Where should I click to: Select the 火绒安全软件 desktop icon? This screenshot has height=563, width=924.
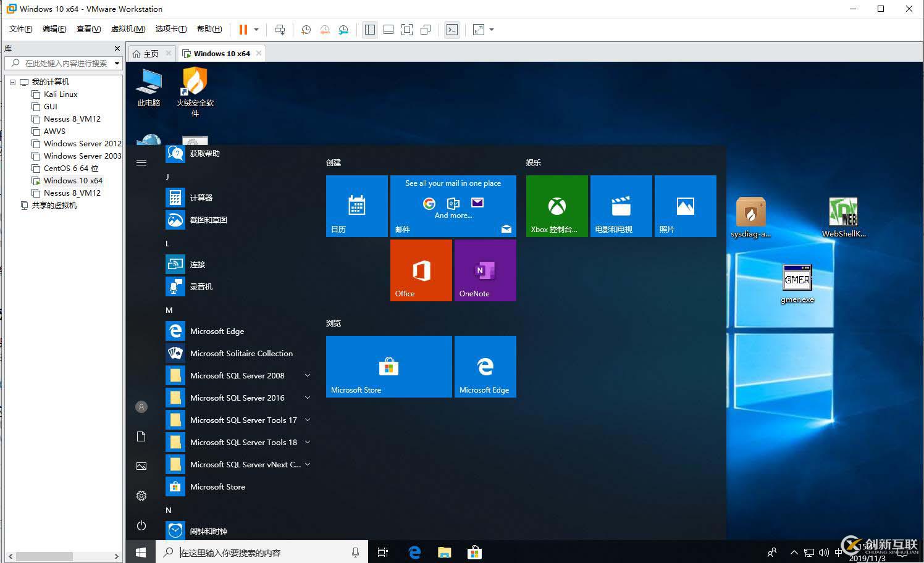click(195, 91)
